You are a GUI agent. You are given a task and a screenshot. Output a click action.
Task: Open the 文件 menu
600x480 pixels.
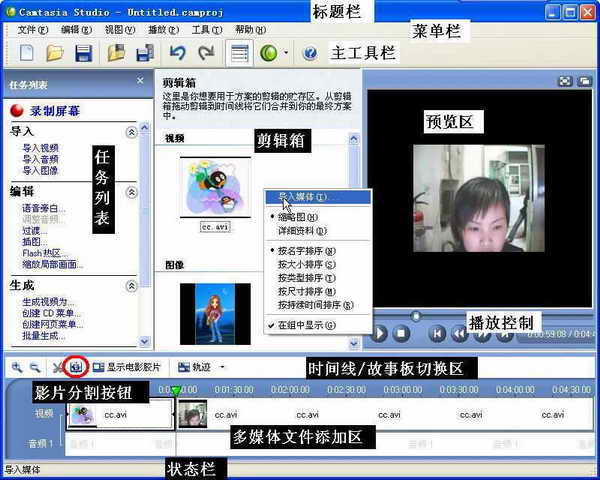tap(32, 30)
